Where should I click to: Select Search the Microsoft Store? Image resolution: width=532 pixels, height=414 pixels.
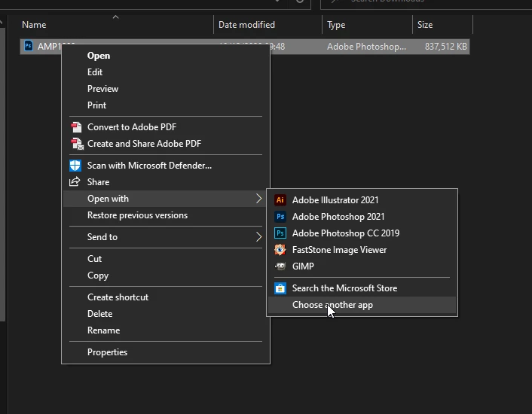tap(362, 288)
